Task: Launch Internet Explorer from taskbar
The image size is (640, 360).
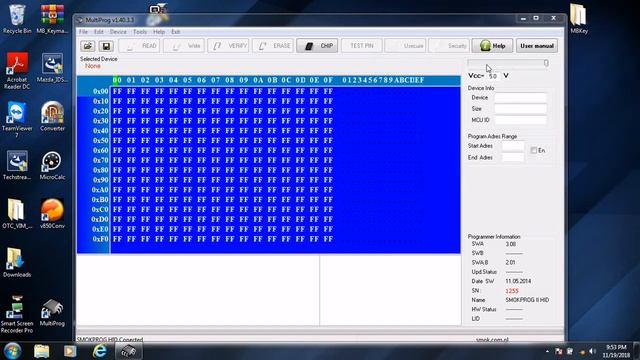Action: (99, 351)
